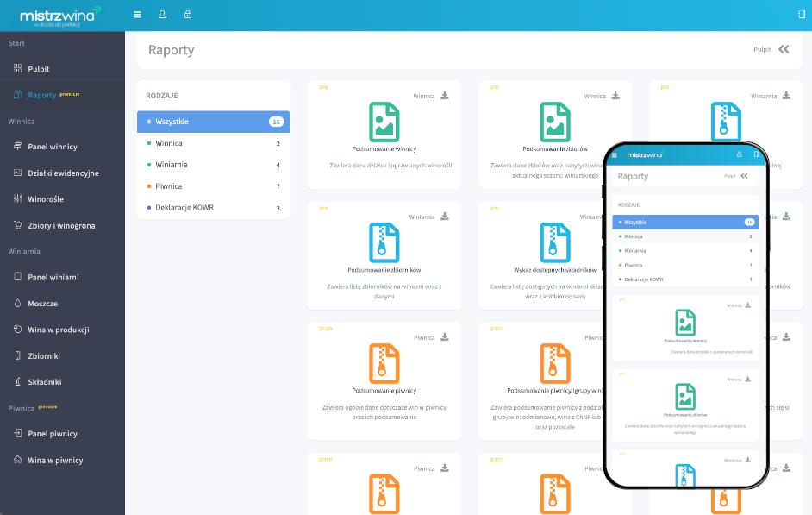Open Pulpit in the sidebar
The image size is (812, 515).
[x=39, y=69]
